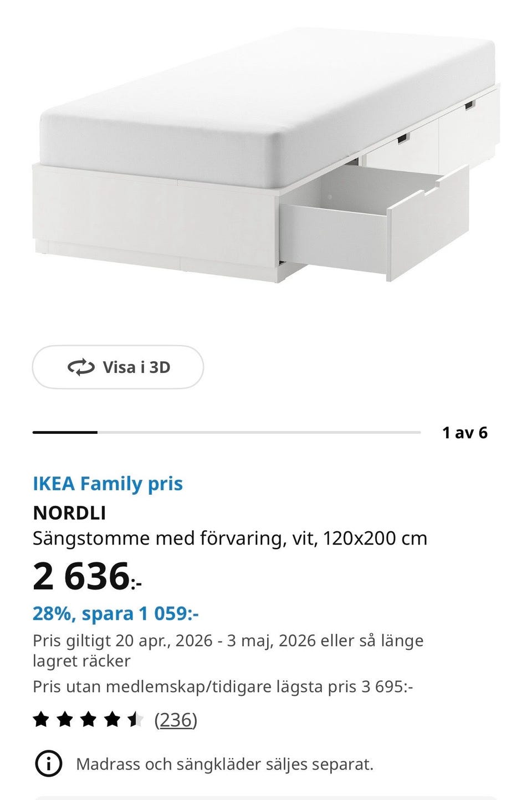Image resolution: width=532 pixels, height=800 pixels.
Task: Click the Sängstomme med förvaring description
Action: pos(230,539)
